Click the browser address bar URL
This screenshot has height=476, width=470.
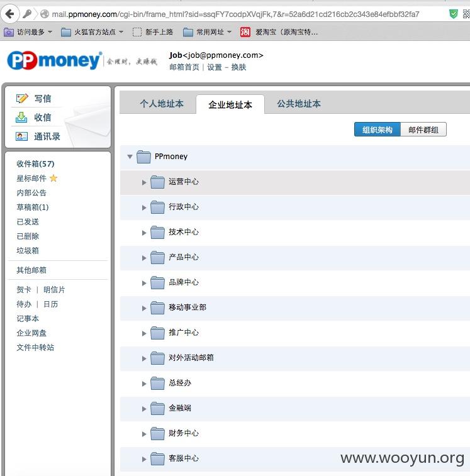tap(235, 14)
